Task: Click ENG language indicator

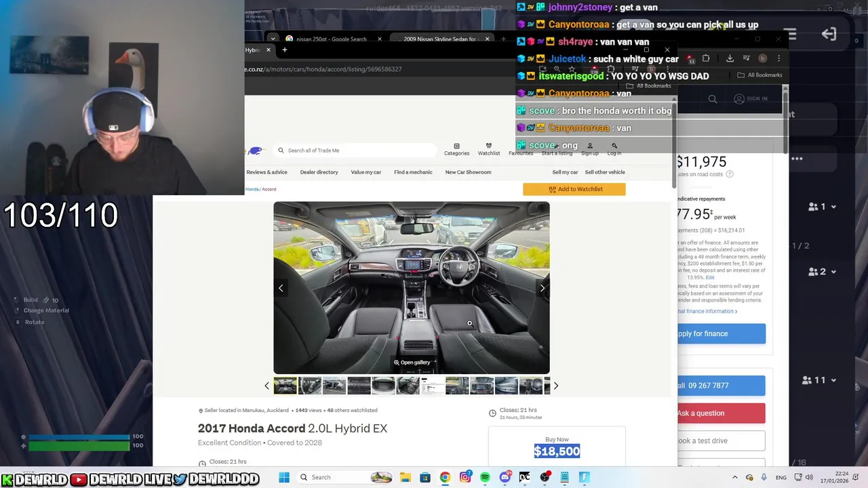Action: point(781,477)
